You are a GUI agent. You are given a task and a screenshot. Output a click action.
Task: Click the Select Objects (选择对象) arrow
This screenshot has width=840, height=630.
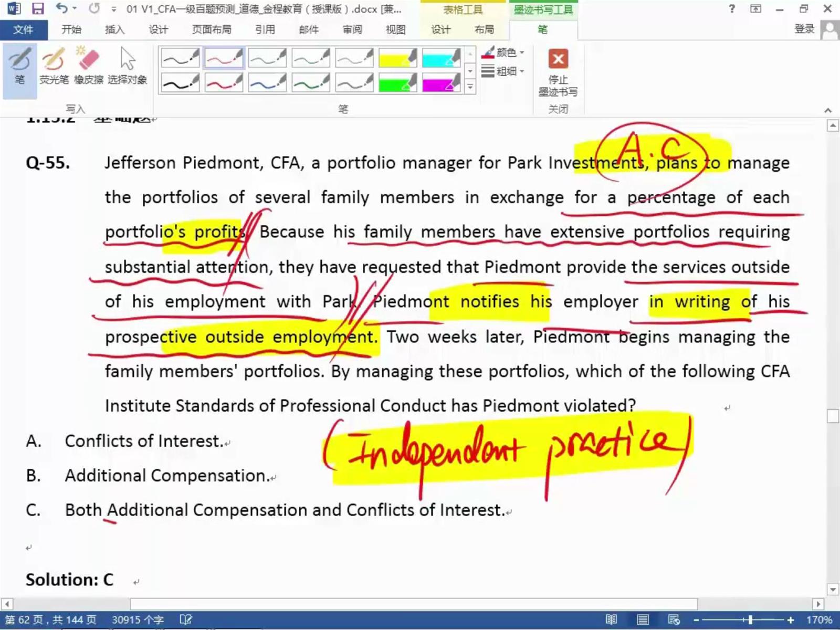point(127,66)
